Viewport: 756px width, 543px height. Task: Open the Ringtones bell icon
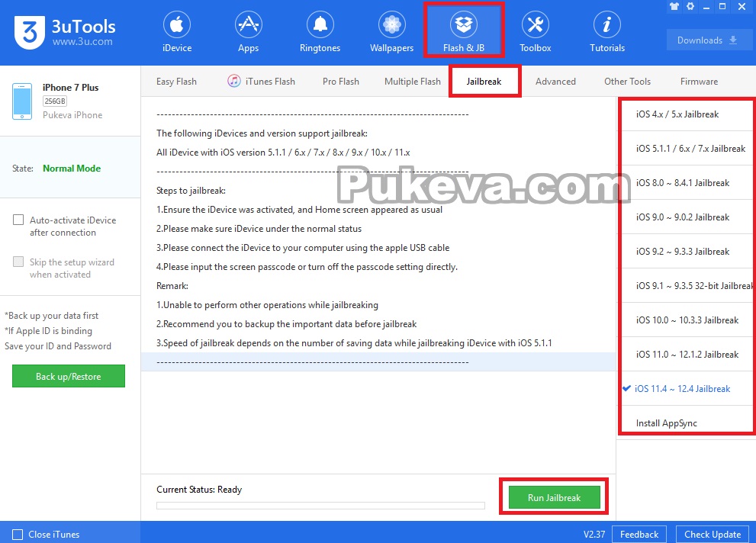point(320,24)
